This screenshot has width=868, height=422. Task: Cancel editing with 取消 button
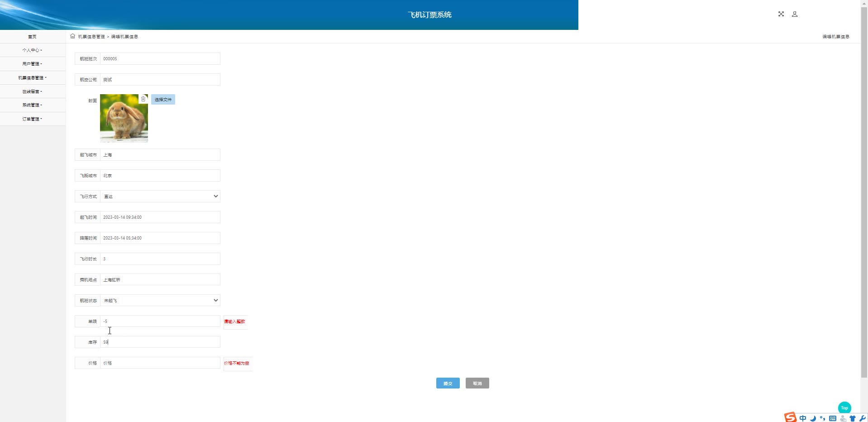point(477,384)
